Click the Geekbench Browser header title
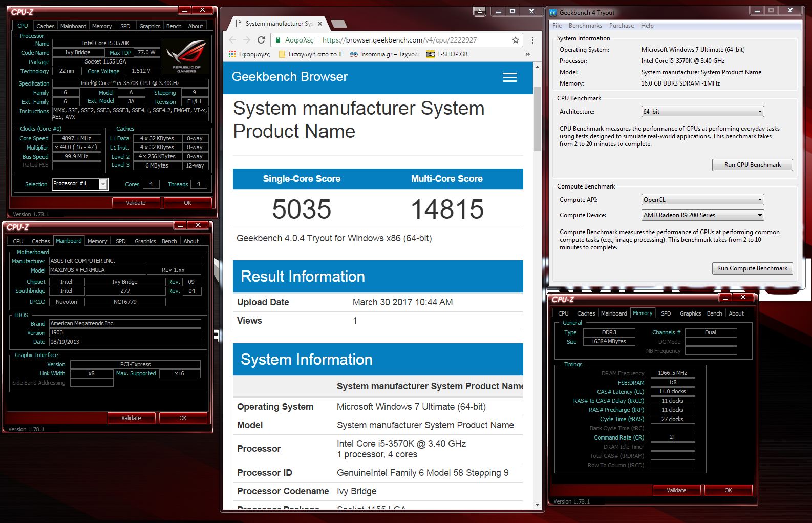 tap(289, 77)
